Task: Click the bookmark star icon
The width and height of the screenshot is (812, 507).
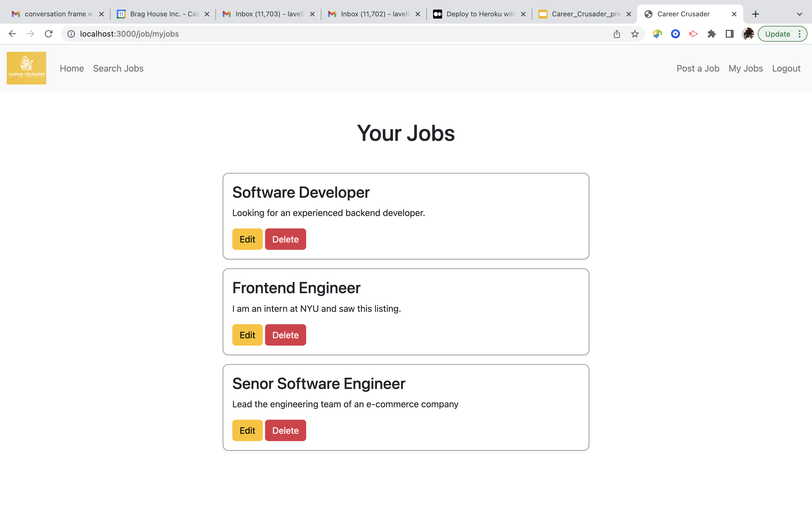Action: [x=634, y=34]
